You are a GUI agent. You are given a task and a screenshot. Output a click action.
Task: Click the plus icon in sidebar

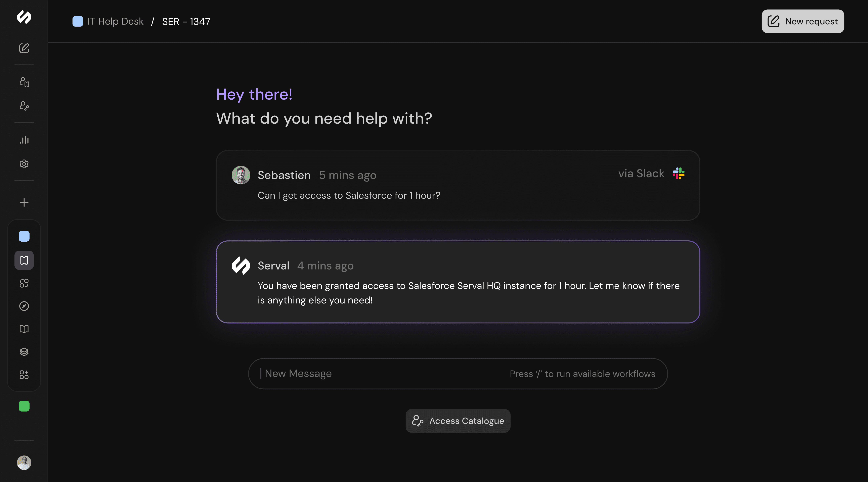(x=24, y=202)
